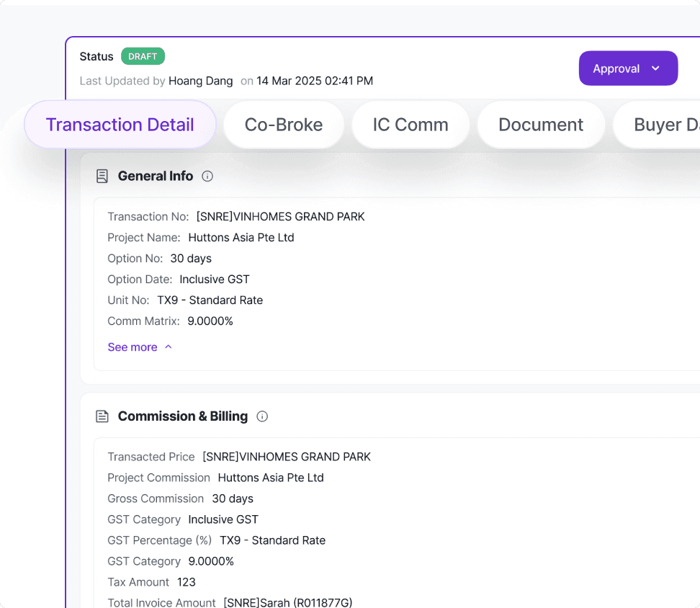
Task: Click Unit No value TX9 - Standard Rate
Action: (210, 300)
